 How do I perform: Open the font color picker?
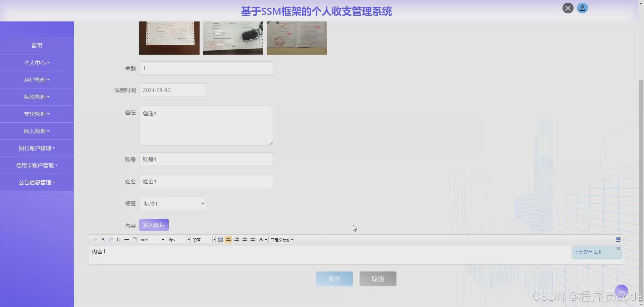[x=262, y=240]
